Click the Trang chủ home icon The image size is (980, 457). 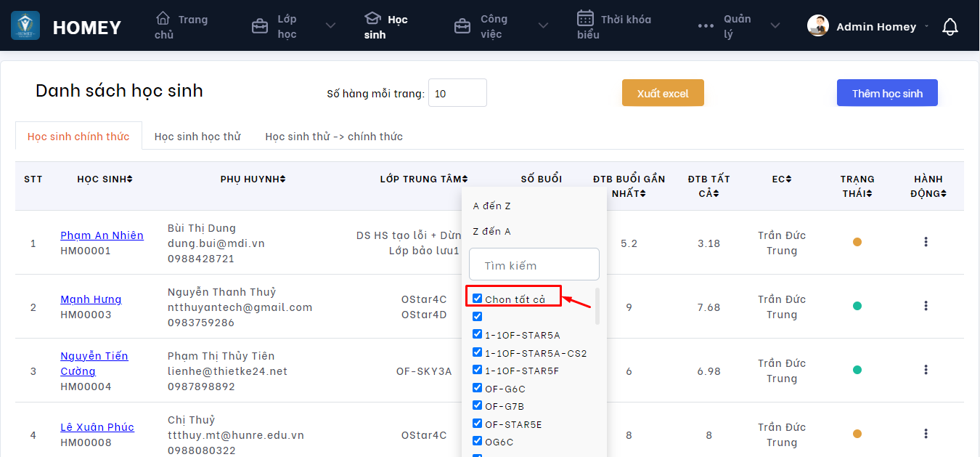tap(163, 18)
